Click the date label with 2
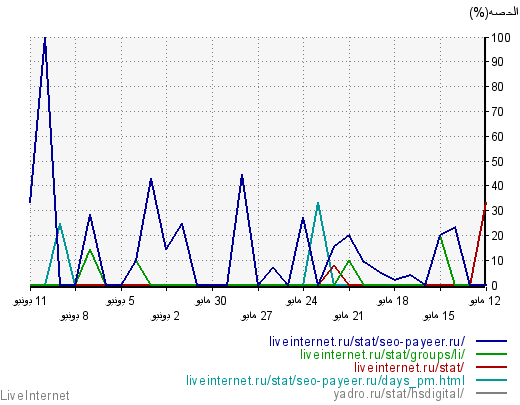The height and width of the screenshot is (405, 520). point(165,316)
